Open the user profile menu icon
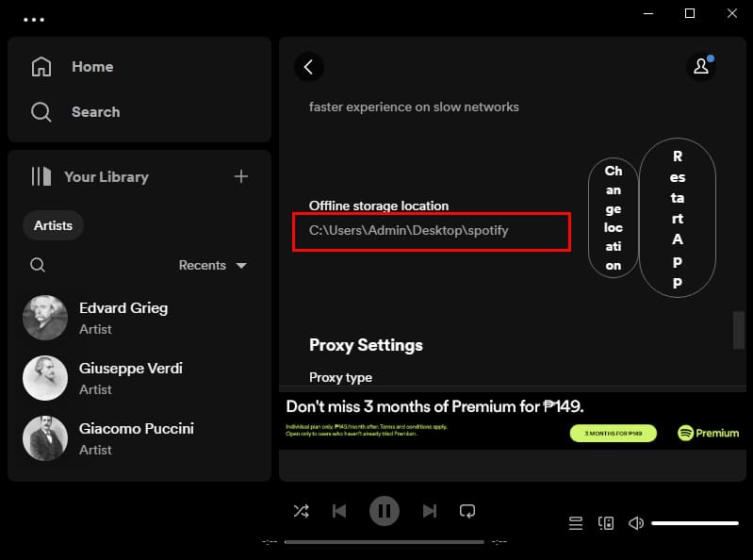This screenshot has width=753, height=560. click(x=701, y=66)
